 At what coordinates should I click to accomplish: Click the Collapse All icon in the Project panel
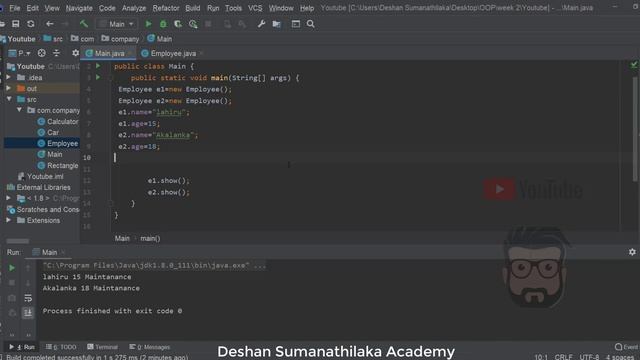point(56,53)
